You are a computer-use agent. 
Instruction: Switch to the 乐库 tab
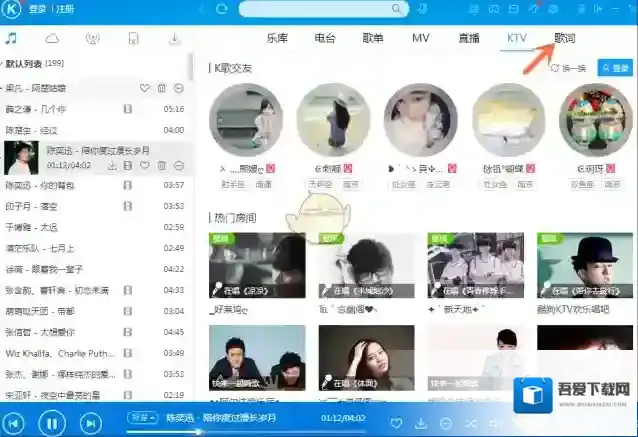[x=277, y=38]
